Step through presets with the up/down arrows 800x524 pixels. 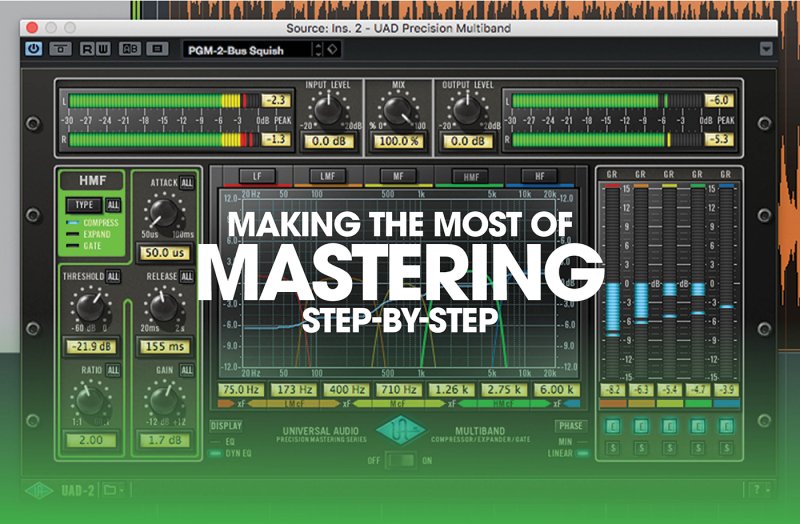[318, 49]
